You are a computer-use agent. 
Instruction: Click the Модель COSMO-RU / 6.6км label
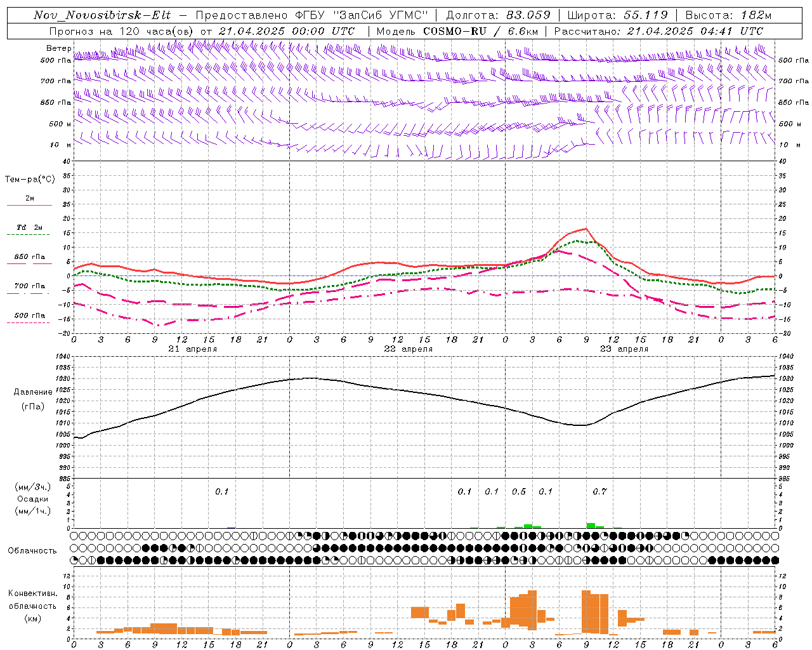(457, 31)
